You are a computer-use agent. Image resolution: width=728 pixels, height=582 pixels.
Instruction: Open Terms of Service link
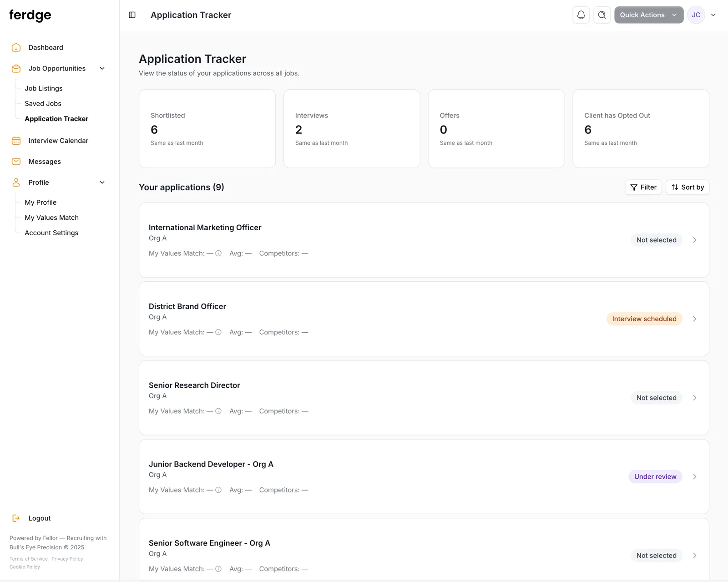click(x=29, y=559)
